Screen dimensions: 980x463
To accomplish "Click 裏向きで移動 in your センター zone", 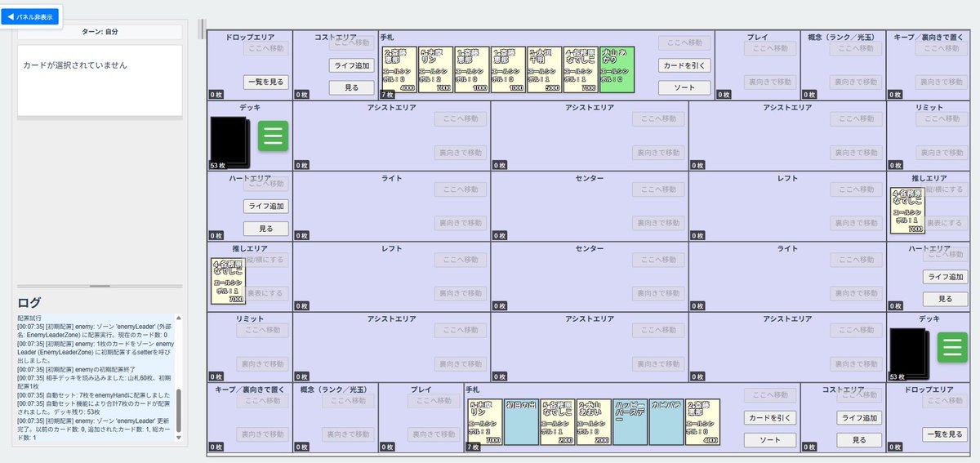I will click(659, 292).
